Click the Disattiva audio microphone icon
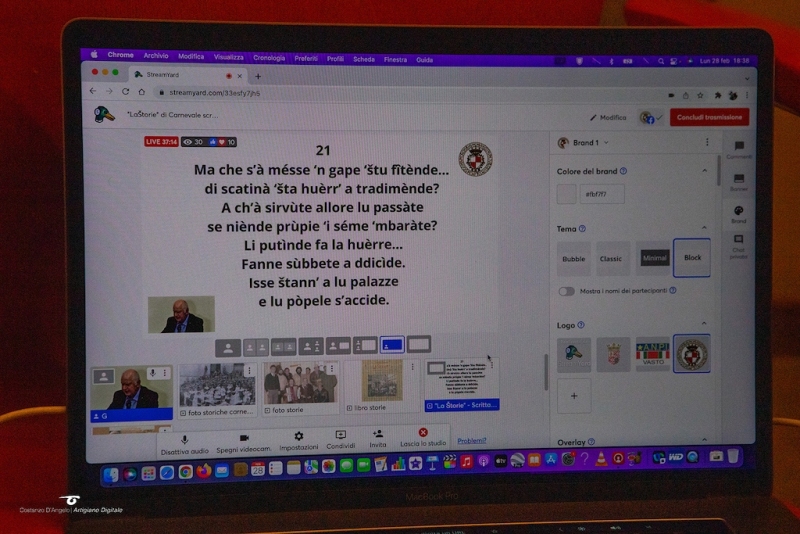Screen dimensions: 800x534 coord(185,439)
